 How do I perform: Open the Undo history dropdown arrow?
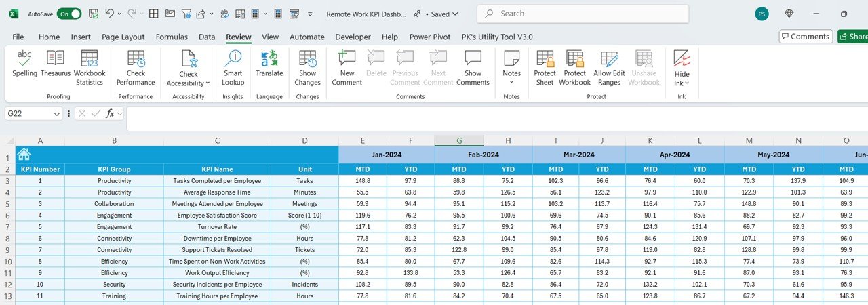pyautogui.click(x=119, y=14)
